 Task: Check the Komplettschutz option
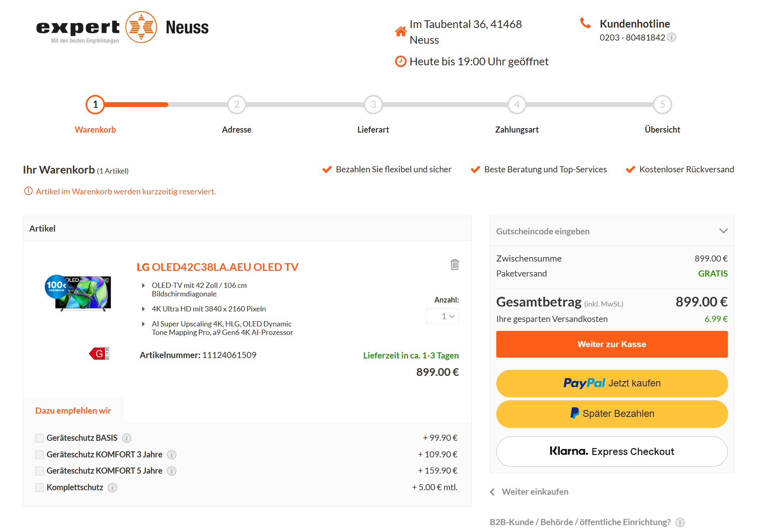click(x=39, y=487)
